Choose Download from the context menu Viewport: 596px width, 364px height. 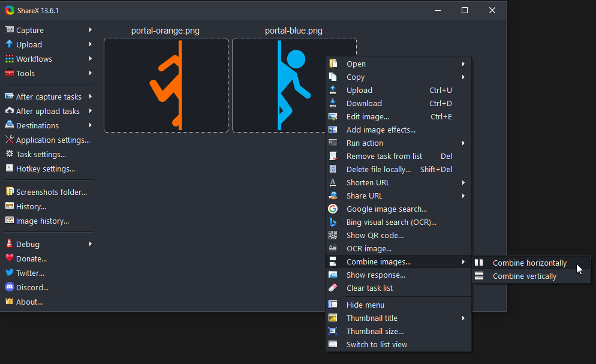click(398, 103)
